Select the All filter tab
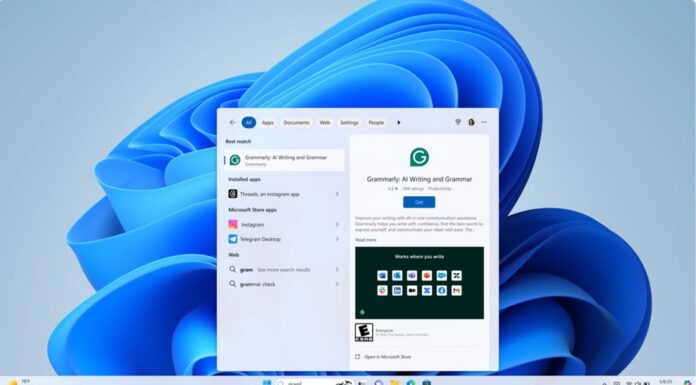696x385 pixels. tap(249, 123)
